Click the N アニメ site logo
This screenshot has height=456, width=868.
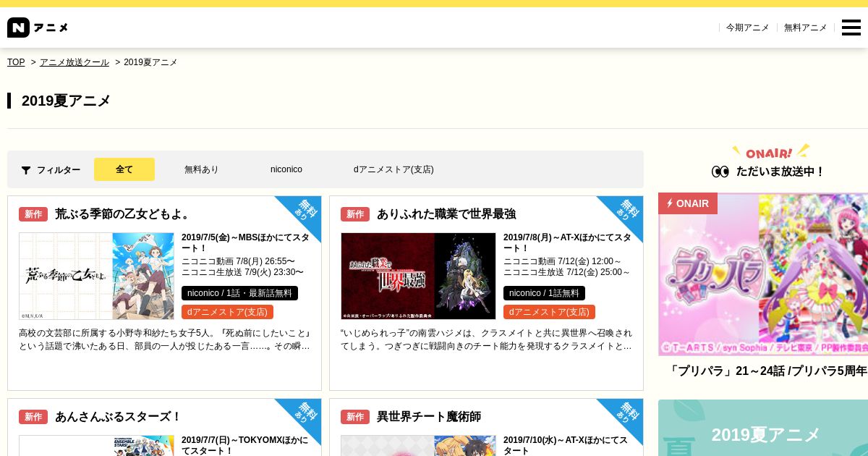point(38,28)
